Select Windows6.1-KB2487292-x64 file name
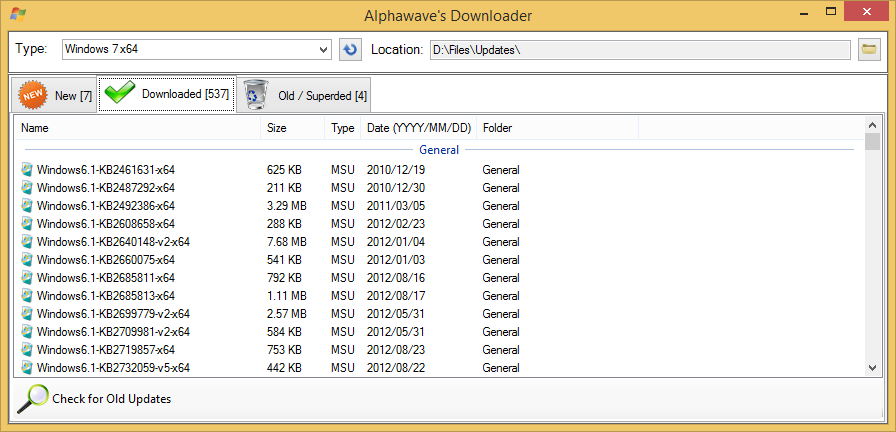 click(x=106, y=187)
